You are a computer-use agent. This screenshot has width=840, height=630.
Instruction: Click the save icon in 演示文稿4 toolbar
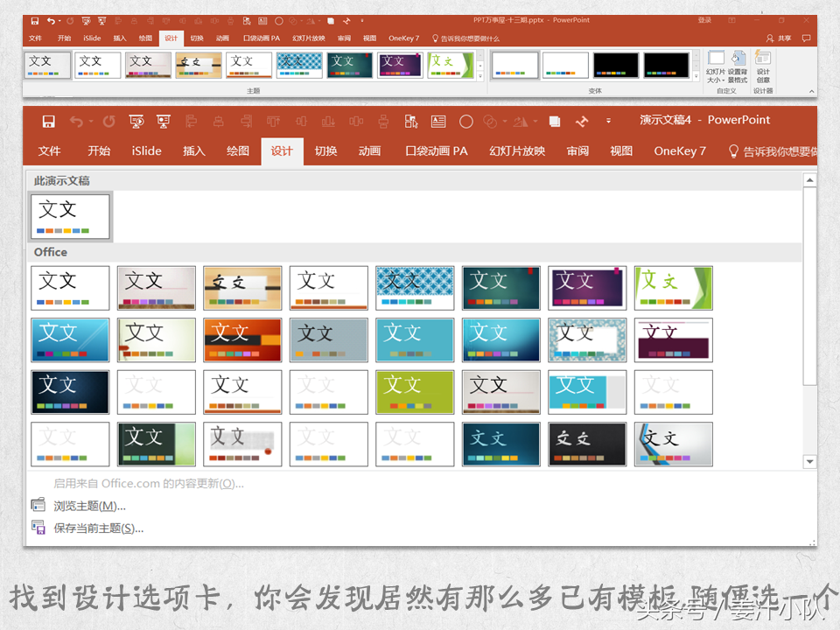click(49, 122)
